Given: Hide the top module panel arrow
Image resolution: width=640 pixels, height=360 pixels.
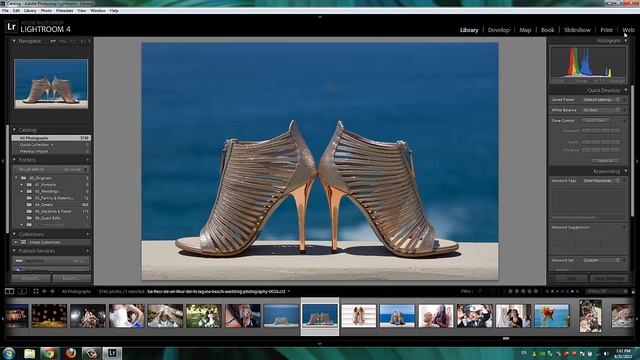Looking at the screenshot, I should [320, 17].
